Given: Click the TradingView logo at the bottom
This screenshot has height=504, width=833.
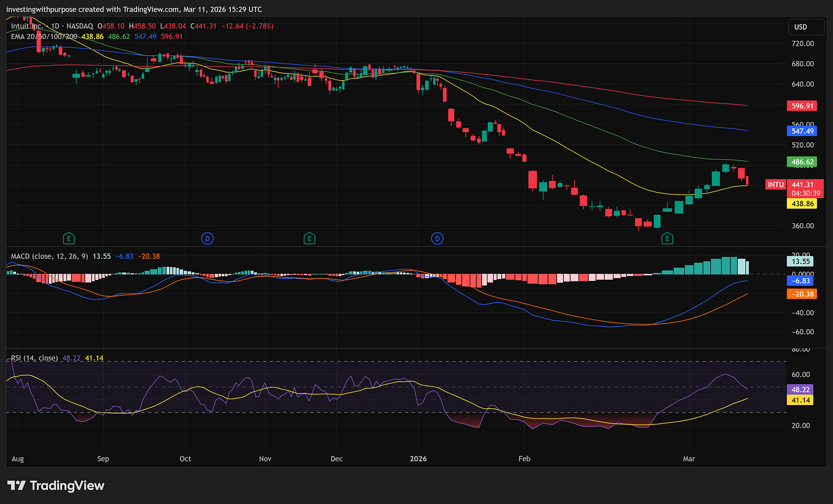Looking at the screenshot, I should [56, 486].
